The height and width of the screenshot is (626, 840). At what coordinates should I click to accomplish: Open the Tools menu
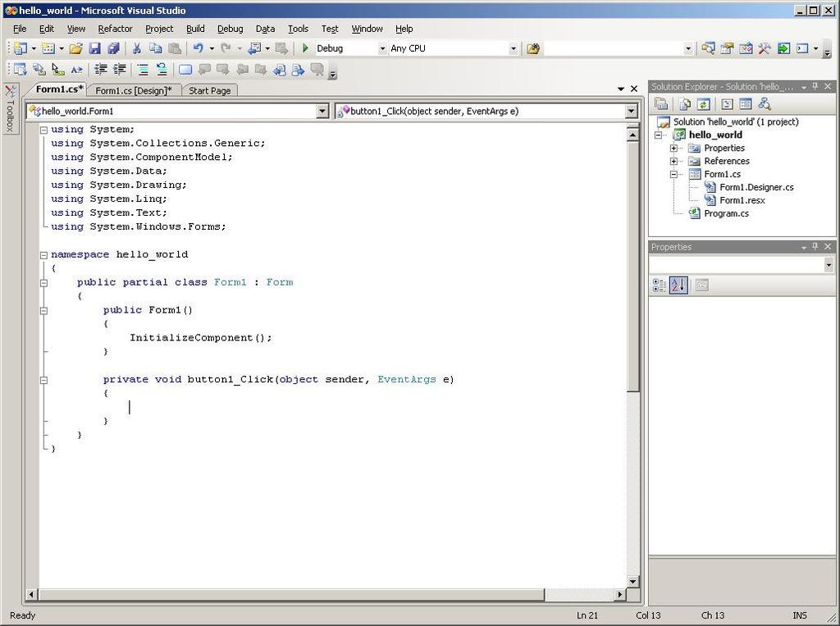tap(298, 29)
